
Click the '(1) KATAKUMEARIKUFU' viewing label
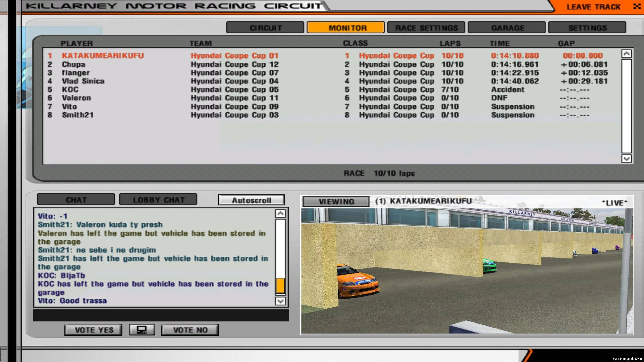click(423, 201)
